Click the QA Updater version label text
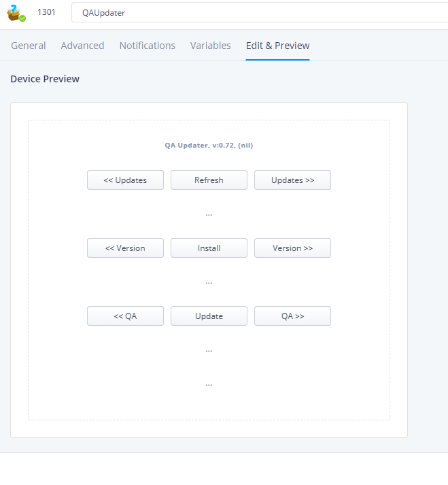This screenshot has height=485, width=448. [x=209, y=146]
